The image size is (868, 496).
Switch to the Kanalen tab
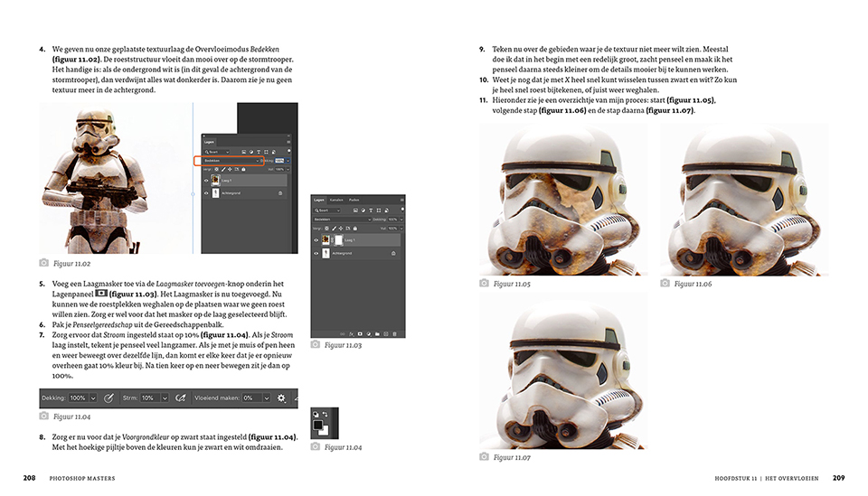[x=336, y=201]
